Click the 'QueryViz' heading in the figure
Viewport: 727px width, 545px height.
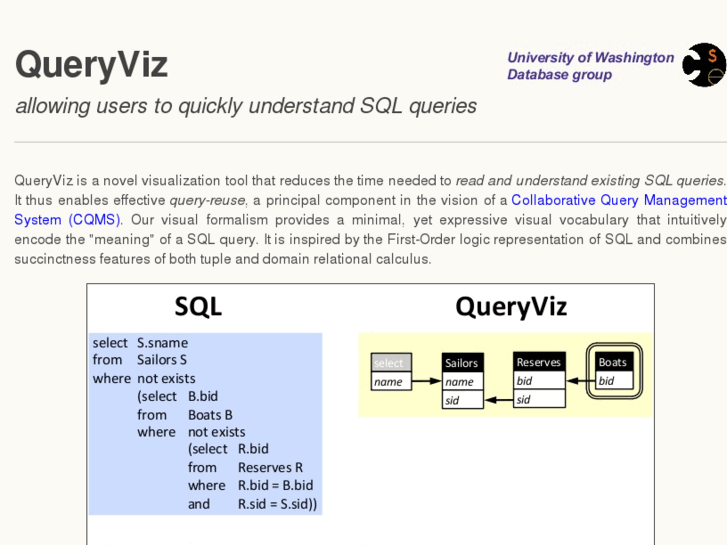click(511, 307)
